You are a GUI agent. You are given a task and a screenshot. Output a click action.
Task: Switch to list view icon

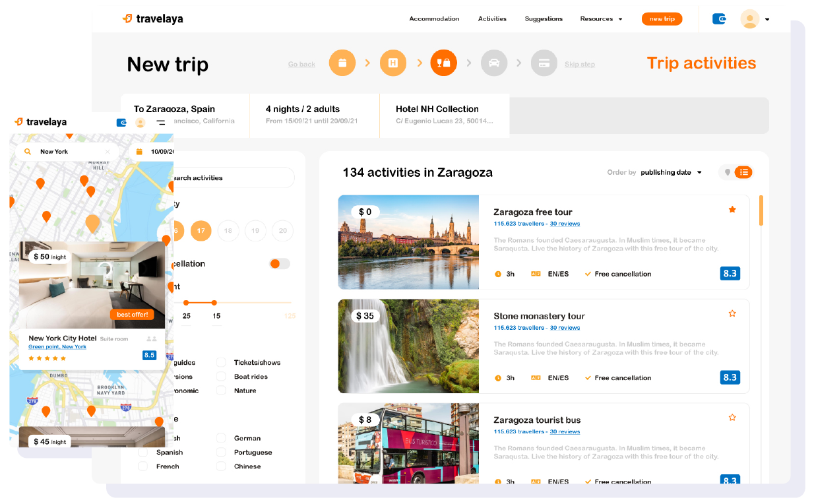(x=744, y=172)
